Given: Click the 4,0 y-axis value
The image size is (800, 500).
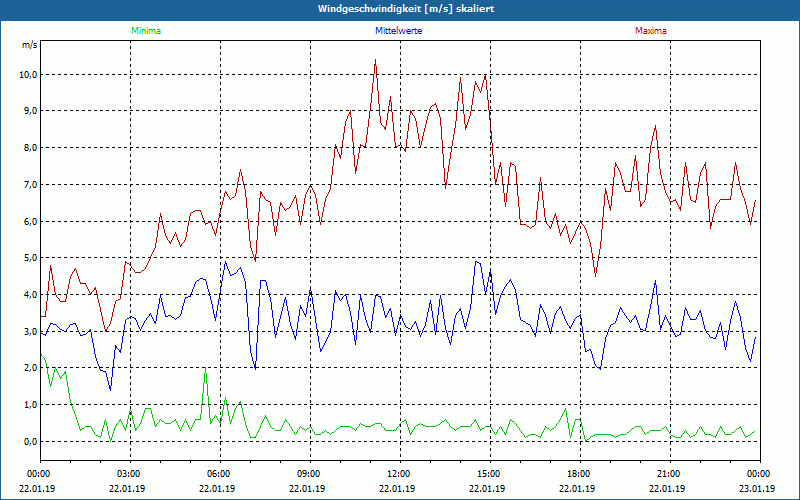Looking at the screenshot, I should pos(30,294).
